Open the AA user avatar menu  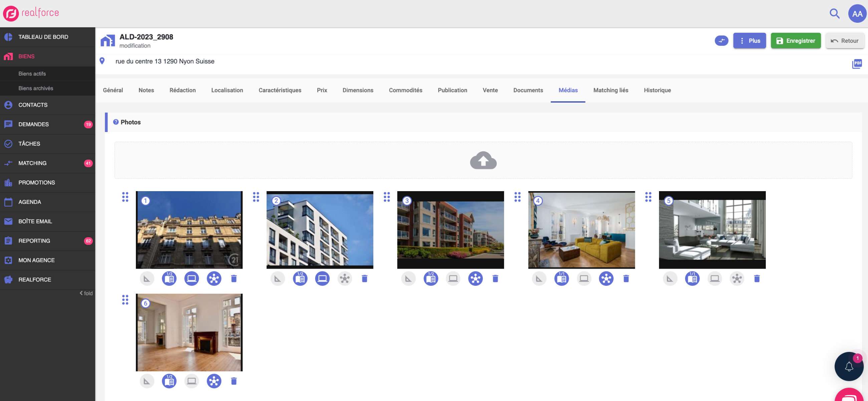(x=857, y=13)
